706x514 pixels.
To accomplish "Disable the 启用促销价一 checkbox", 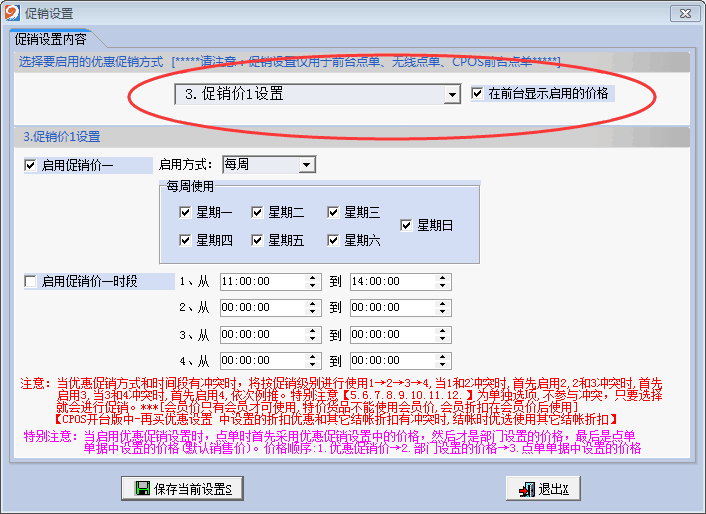I will coord(30,165).
